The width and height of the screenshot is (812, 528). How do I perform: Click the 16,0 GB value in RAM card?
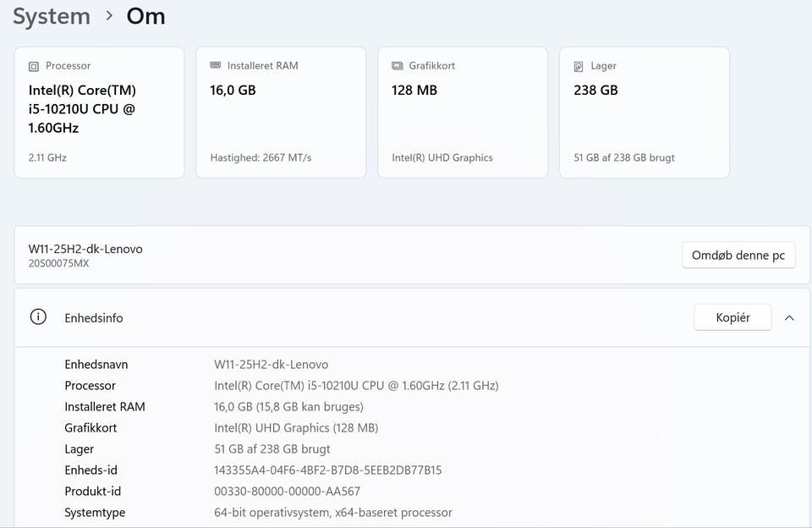(x=233, y=90)
